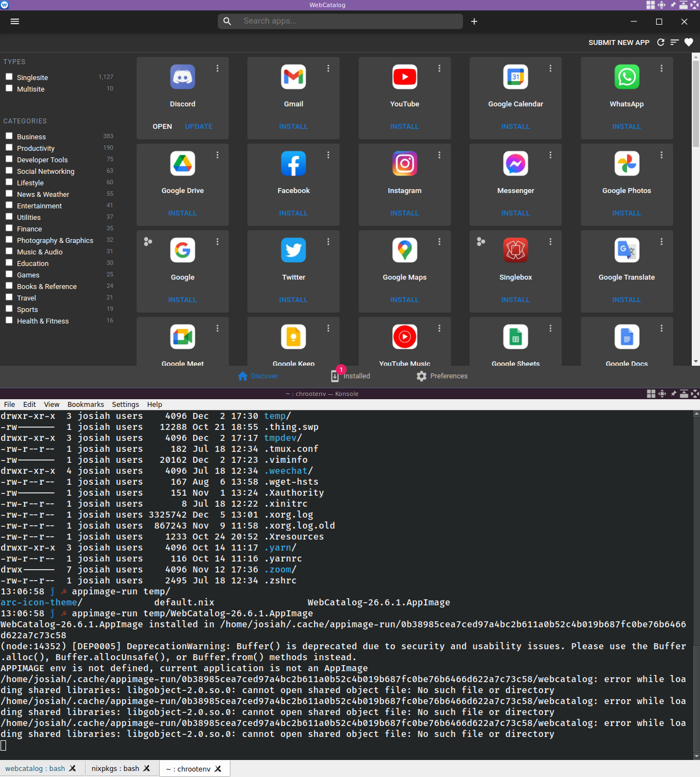Open the hamburger menu in WebCatalog

point(15,21)
